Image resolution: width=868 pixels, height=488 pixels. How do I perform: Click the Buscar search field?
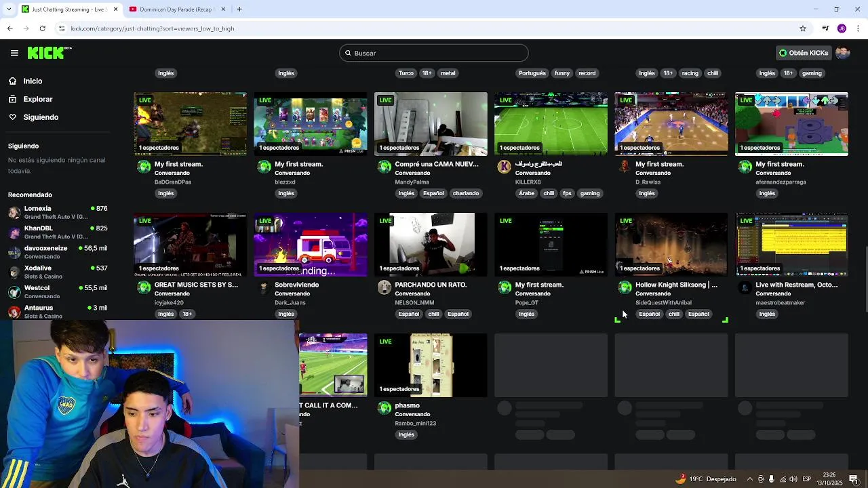(x=434, y=53)
